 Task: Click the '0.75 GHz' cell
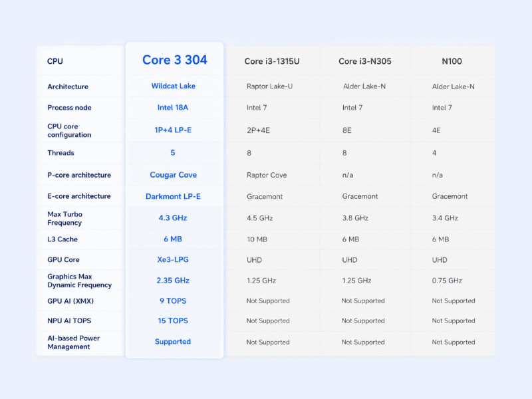(447, 281)
